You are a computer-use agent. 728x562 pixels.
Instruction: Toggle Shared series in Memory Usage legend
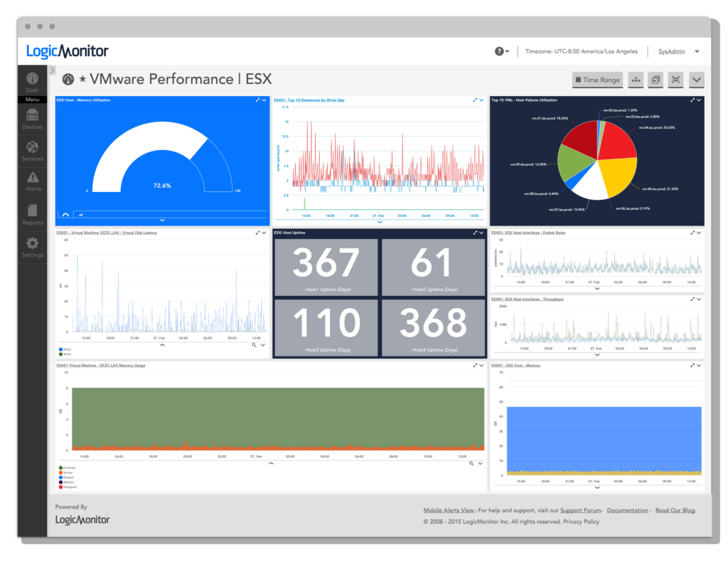coord(66,477)
